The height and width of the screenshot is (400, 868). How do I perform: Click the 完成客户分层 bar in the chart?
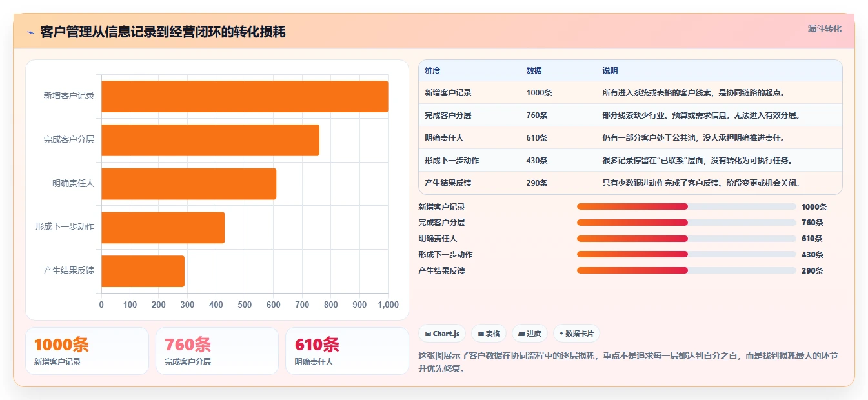click(210, 140)
